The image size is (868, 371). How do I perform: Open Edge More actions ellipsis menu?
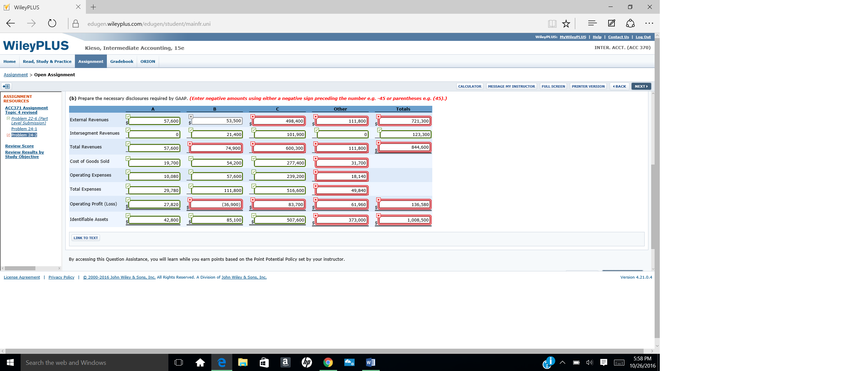pos(649,23)
